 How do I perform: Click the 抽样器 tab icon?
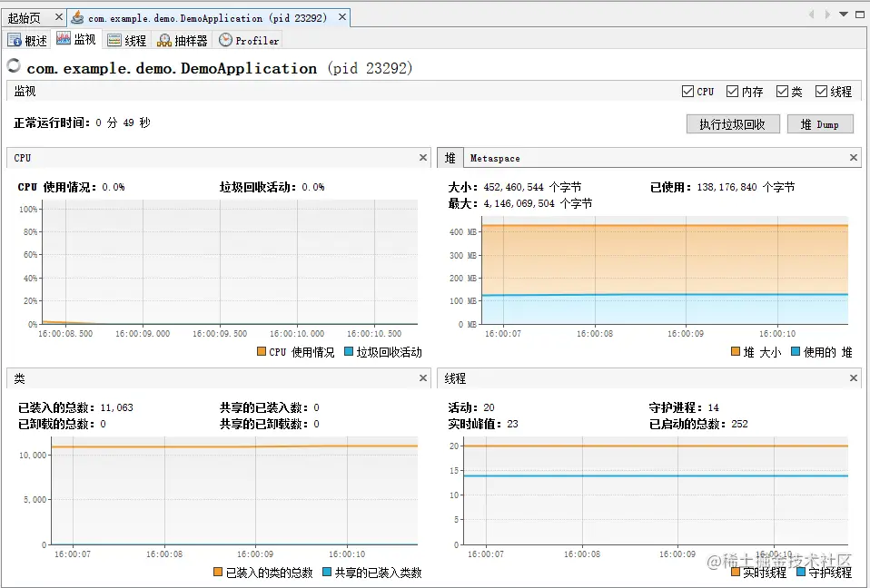point(164,40)
